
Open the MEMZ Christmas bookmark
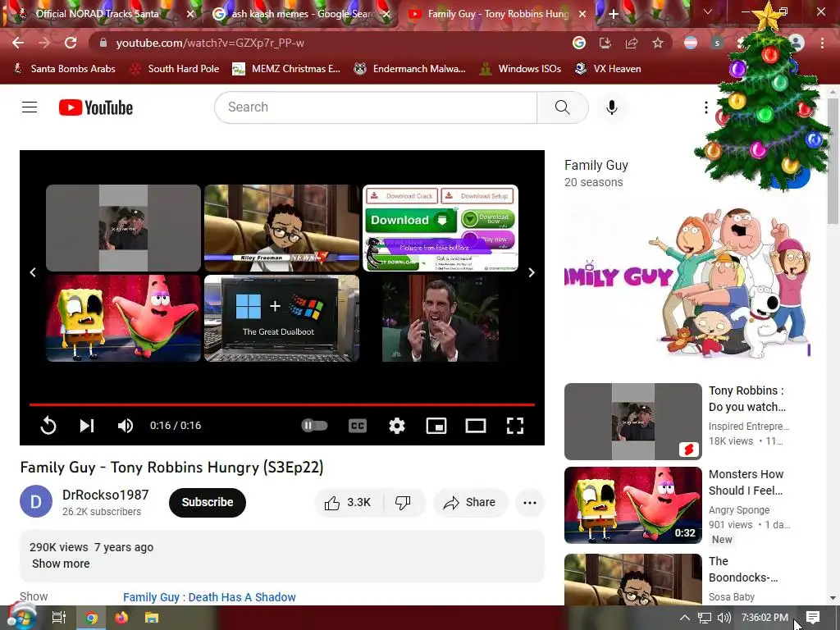(286, 69)
